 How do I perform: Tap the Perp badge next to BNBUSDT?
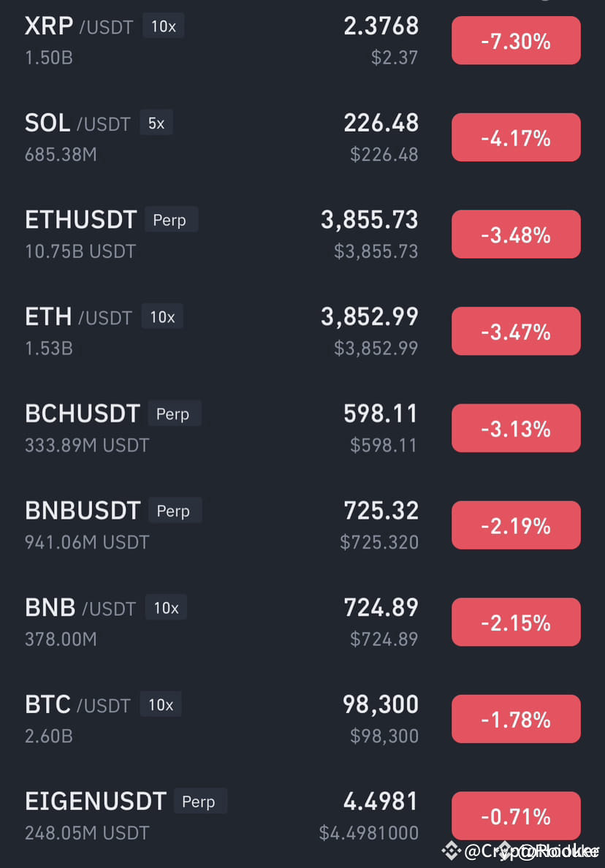[175, 511]
